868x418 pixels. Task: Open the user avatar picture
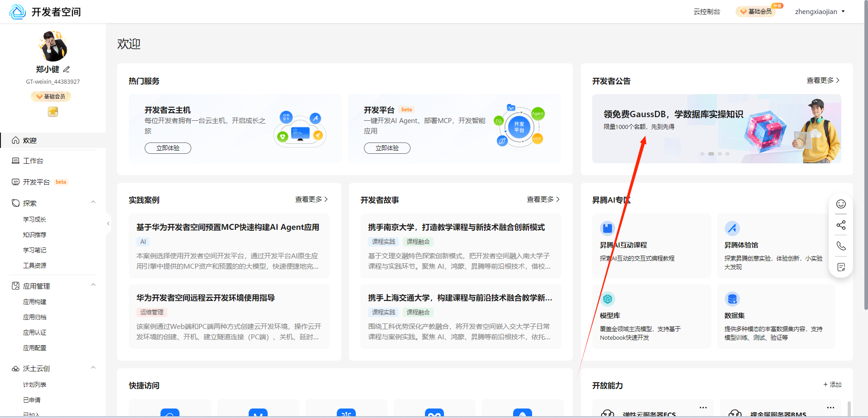(x=53, y=46)
